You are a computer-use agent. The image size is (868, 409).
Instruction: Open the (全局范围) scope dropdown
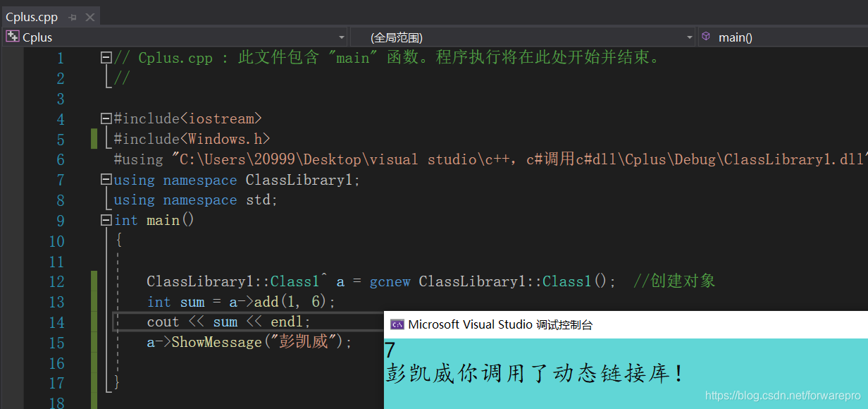[690, 37]
